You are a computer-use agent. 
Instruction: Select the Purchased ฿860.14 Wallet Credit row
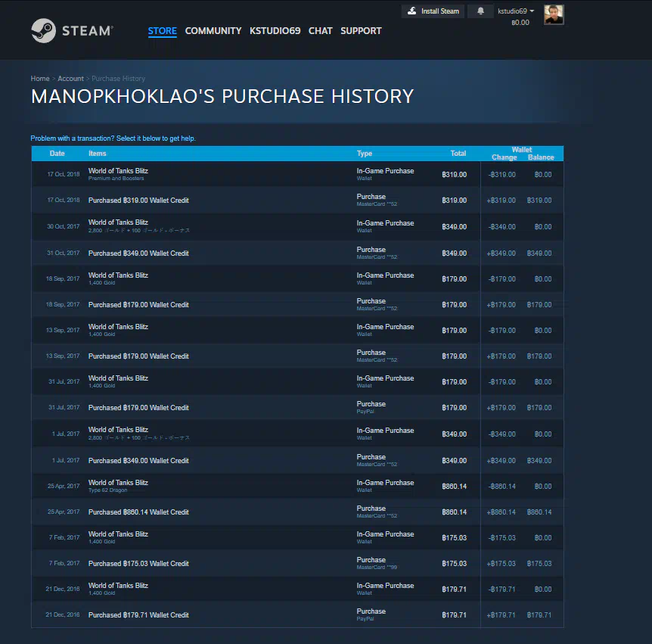[x=297, y=512]
